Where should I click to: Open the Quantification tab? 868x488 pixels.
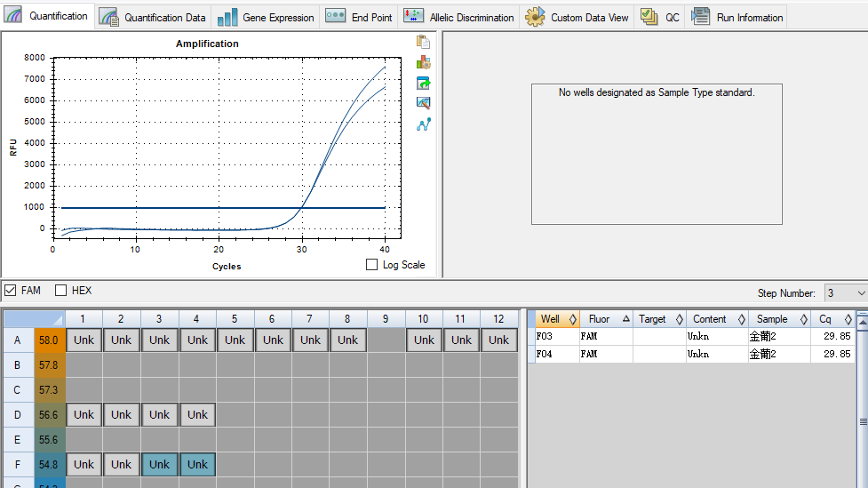(x=46, y=16)
